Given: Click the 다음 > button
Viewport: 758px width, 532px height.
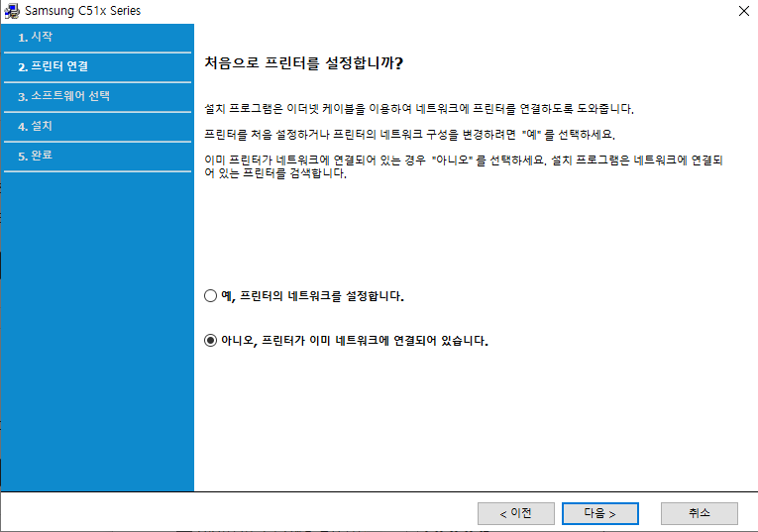Looking at the screenshot, I should (x=599, y=513).
